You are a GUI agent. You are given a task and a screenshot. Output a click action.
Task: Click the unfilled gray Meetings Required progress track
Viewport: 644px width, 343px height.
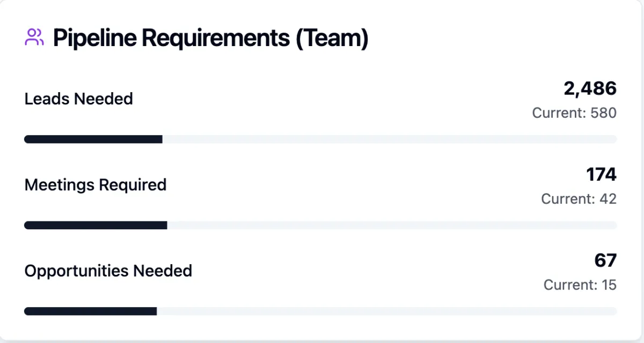[392, 225]
